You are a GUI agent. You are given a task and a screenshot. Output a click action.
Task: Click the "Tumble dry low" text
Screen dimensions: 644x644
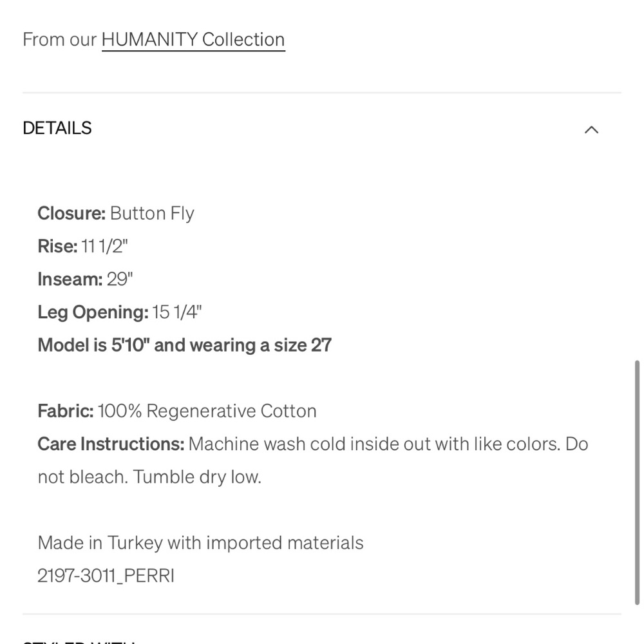tap(197, 477)
